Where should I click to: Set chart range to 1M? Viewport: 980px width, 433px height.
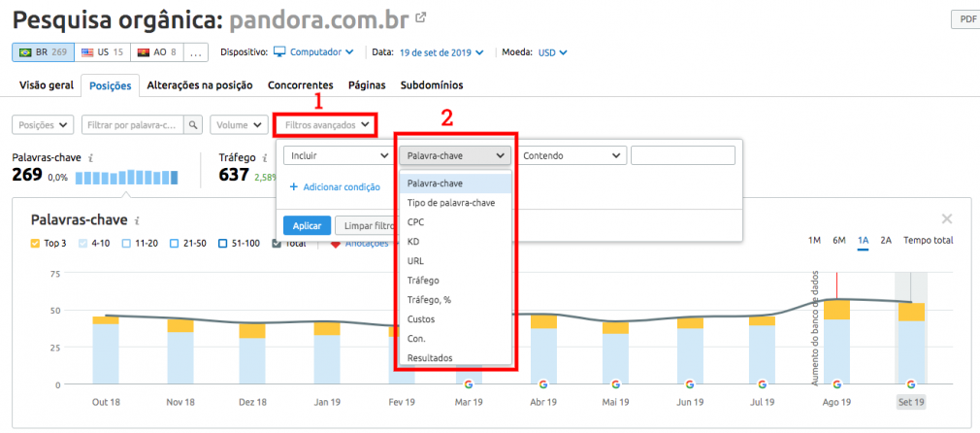[814, 240]
